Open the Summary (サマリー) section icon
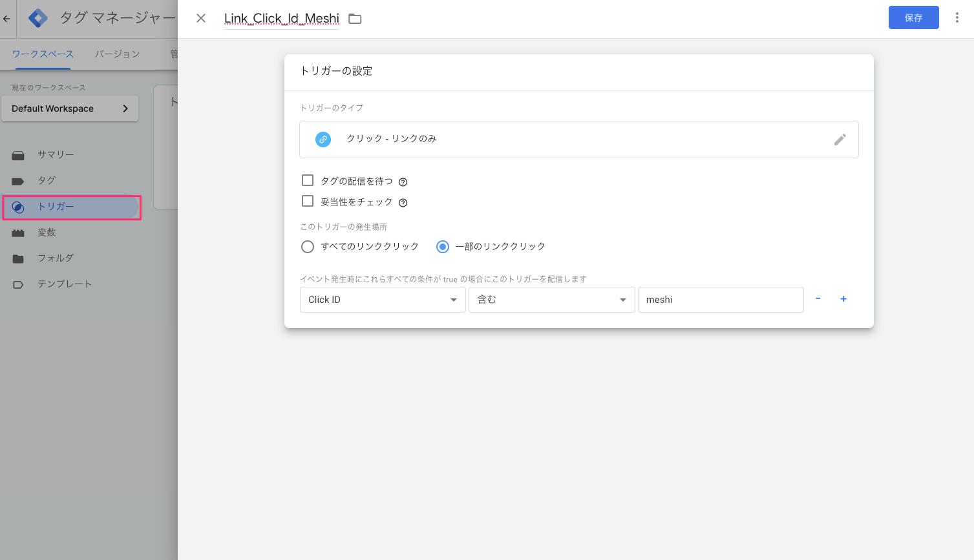This screenshot has height=560, width=974. tap(17, 155)
